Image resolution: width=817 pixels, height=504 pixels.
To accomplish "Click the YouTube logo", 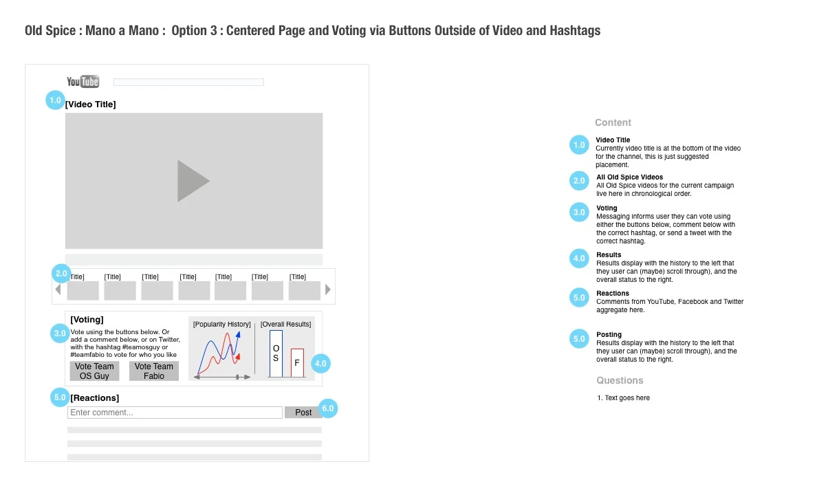I will click(83, 81).
